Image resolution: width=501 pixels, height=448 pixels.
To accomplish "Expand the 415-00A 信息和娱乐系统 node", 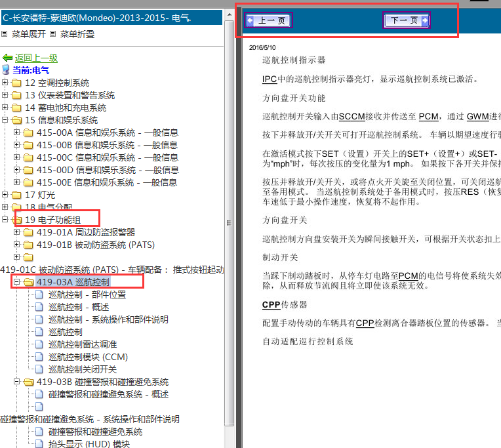I will coord(16,132).
